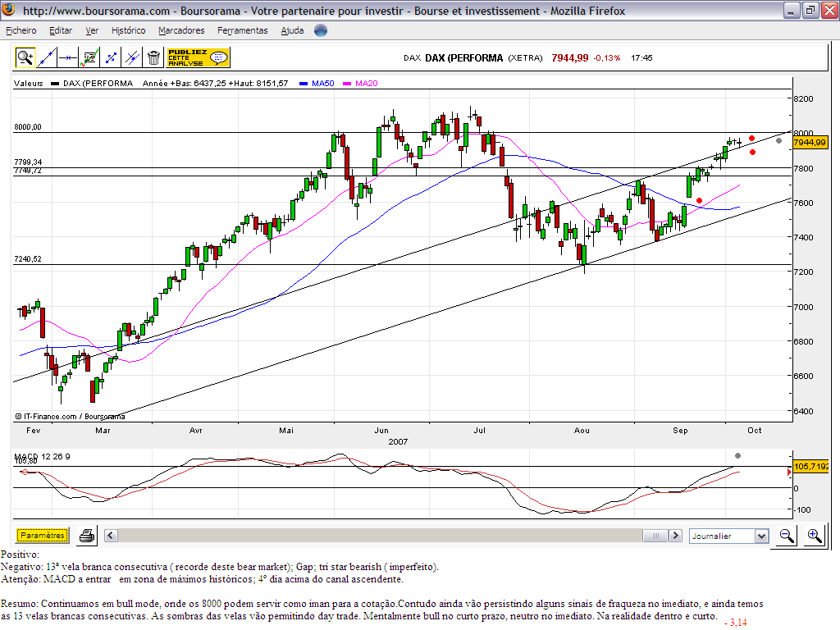Click the Firefox throbber globe icon
The height and width of the screenshot is (630, 840).
click(321, 30)
